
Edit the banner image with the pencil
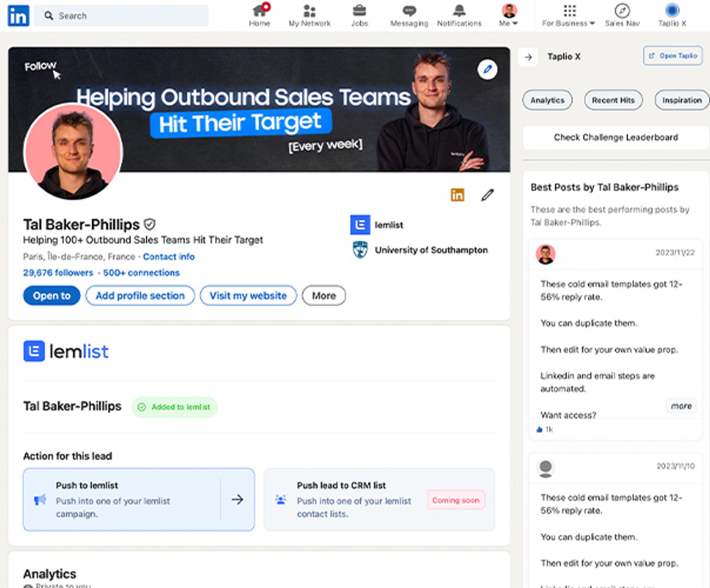tap(487, 69)
